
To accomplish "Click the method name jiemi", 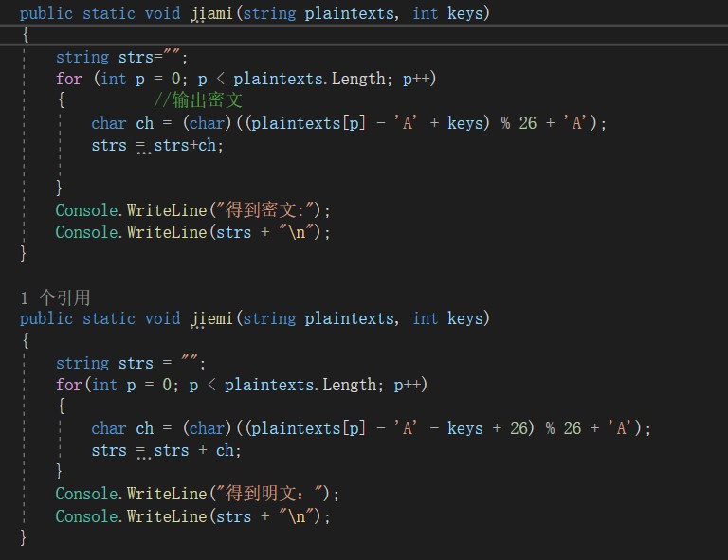I will [x=211, y=318].
